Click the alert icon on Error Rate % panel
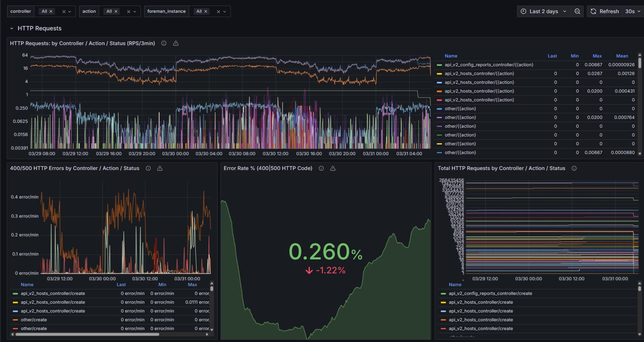Image resolution: width=644 pixels, height=342 pixels. (x=333, y=168)
